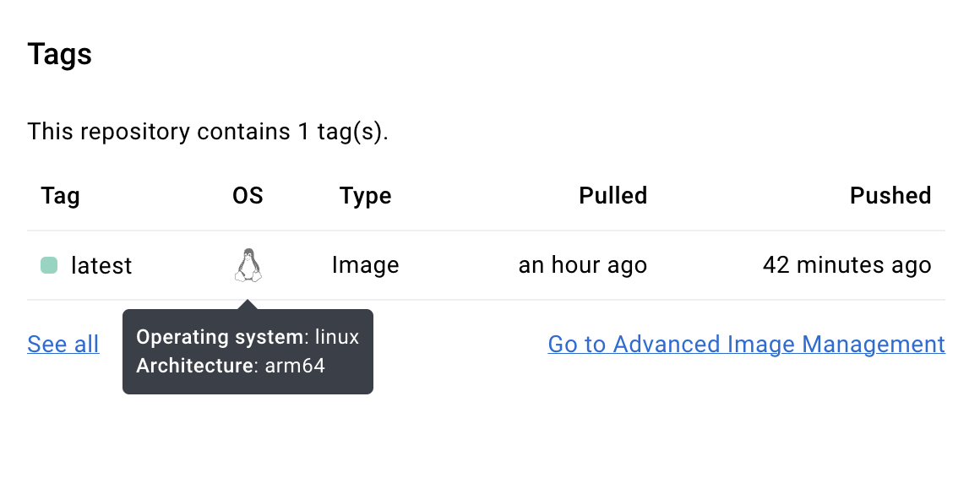Go to Advanced Image Management

click(746, 345)
